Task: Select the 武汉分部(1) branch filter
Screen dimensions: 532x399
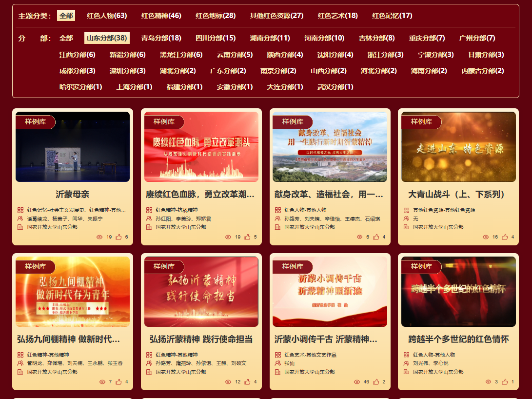Action: click(335, 87)
